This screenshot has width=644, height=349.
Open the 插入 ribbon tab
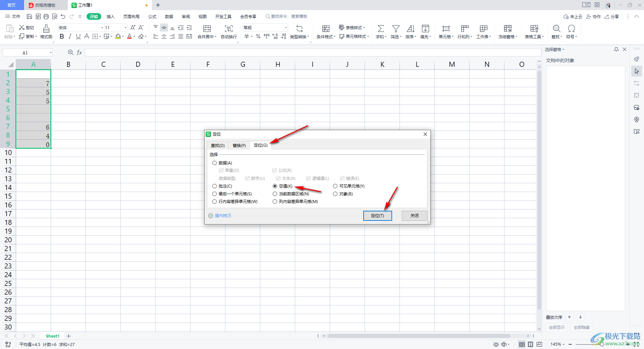[111, 16]
